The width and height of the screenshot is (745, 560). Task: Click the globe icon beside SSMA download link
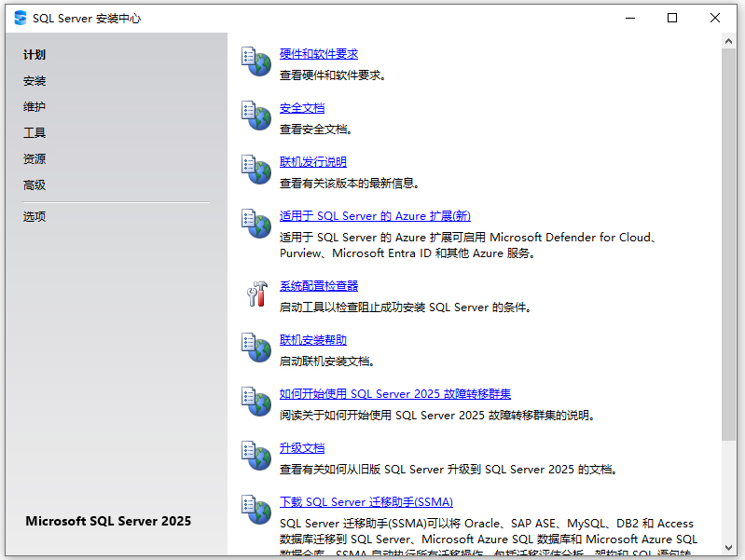coord(256,511)
